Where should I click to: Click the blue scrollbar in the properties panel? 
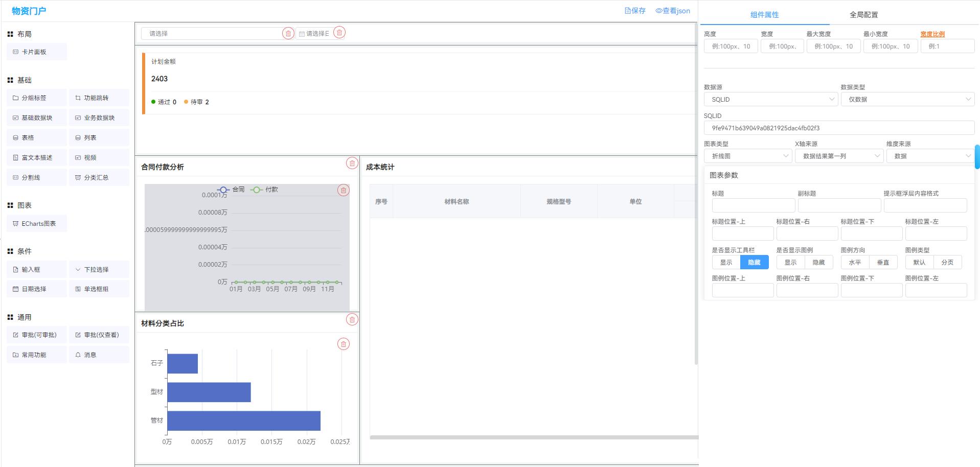coord(977,156)
